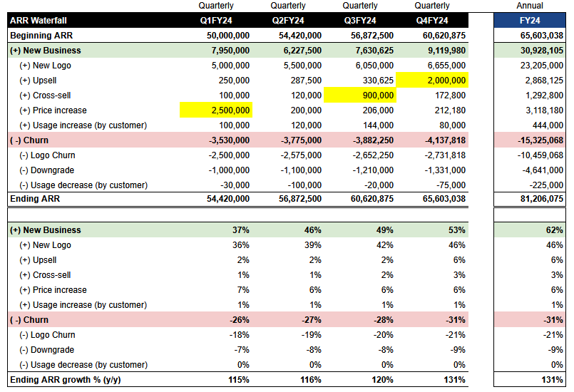Viewport: 574px width, 392px height.
Task: Click Ending ARR value 54,420,000
Action: point(228,199)
